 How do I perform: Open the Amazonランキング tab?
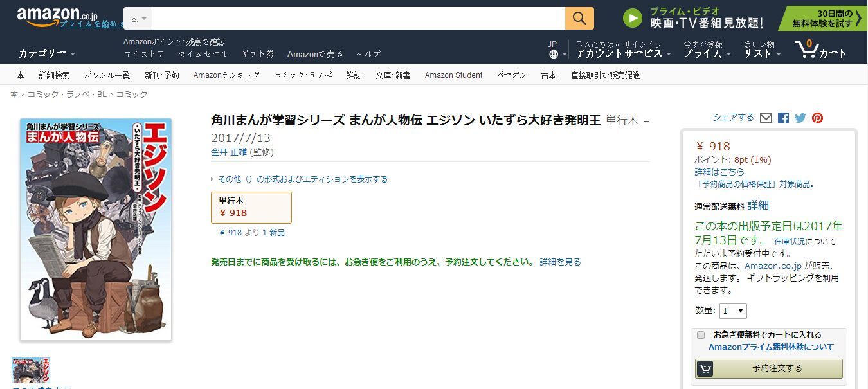tap(226, 75)
